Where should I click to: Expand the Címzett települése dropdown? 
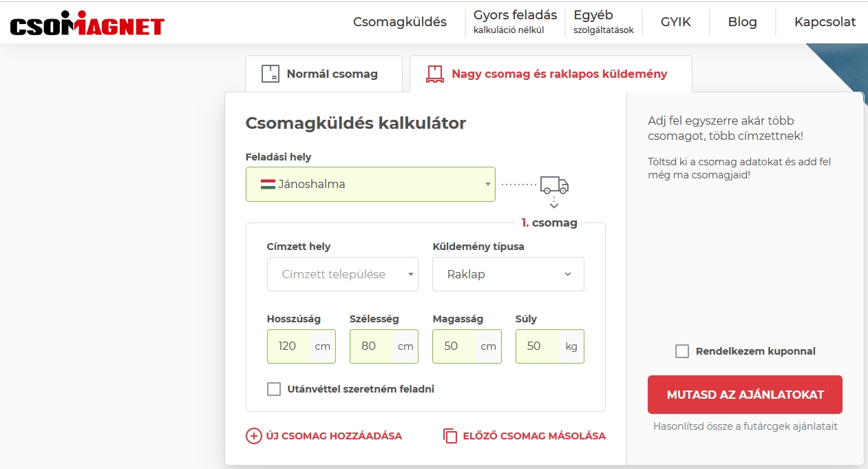342,274
